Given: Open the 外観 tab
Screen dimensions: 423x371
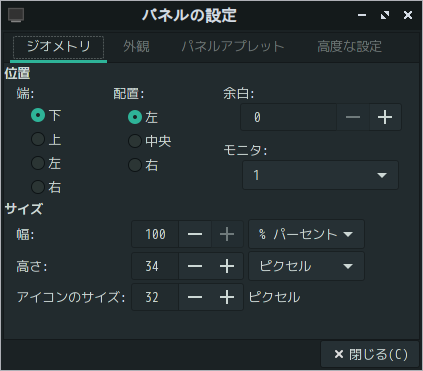Looking at the screenshot, I should coord(136,47).
